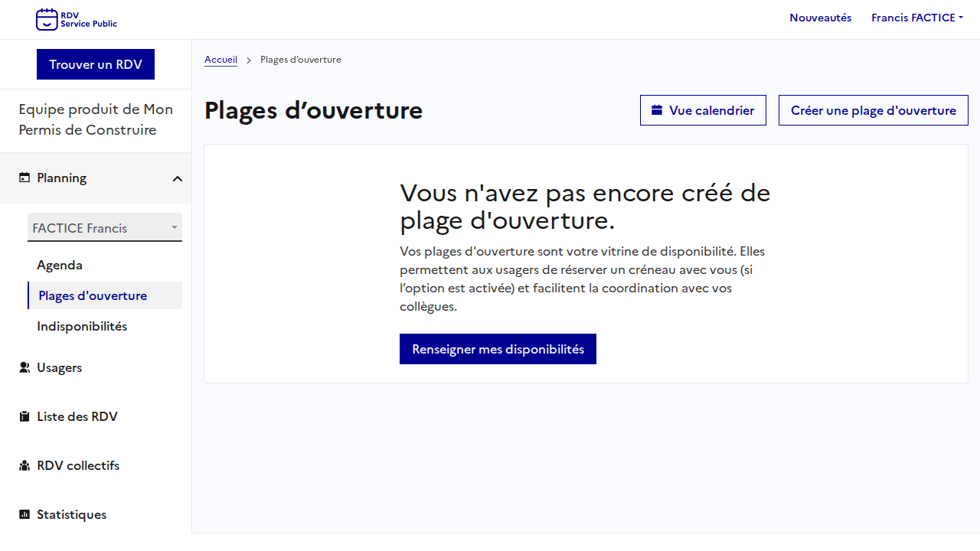980x551 pixels.
Task: Click the Statistiques chart icon
Action: point(24,514)
